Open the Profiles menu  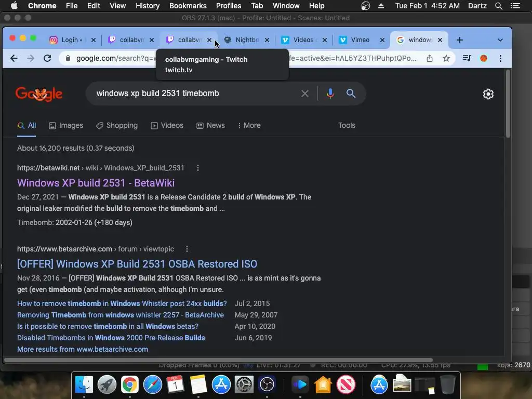[229, 6]
